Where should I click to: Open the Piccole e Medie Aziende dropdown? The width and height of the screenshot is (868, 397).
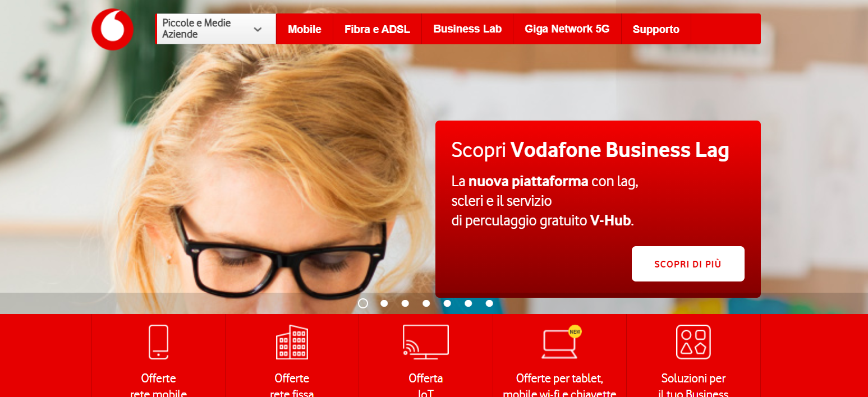pyautogui.click(x=216, y=29)
